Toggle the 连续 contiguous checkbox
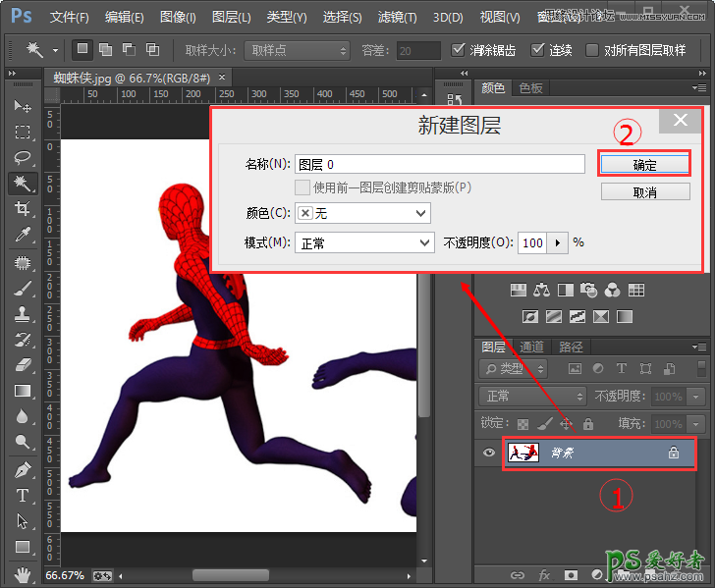The image size is (715, 588). pos(537,50)
